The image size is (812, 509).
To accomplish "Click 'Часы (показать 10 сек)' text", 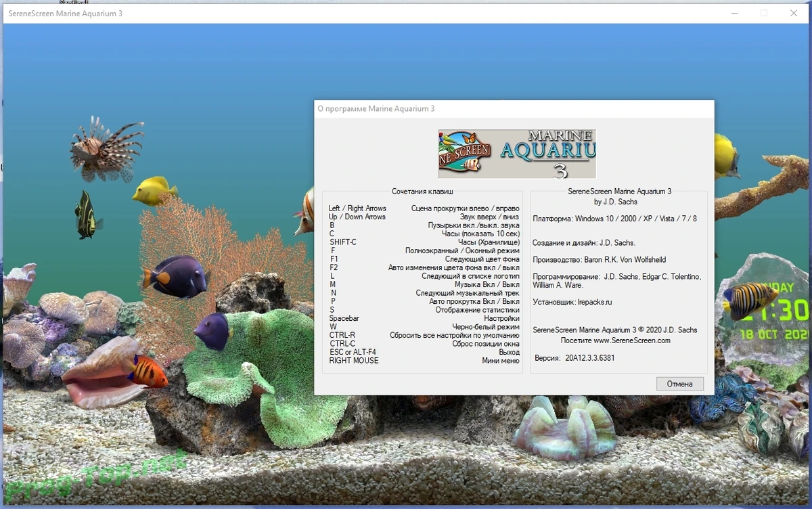I will 480,234.
